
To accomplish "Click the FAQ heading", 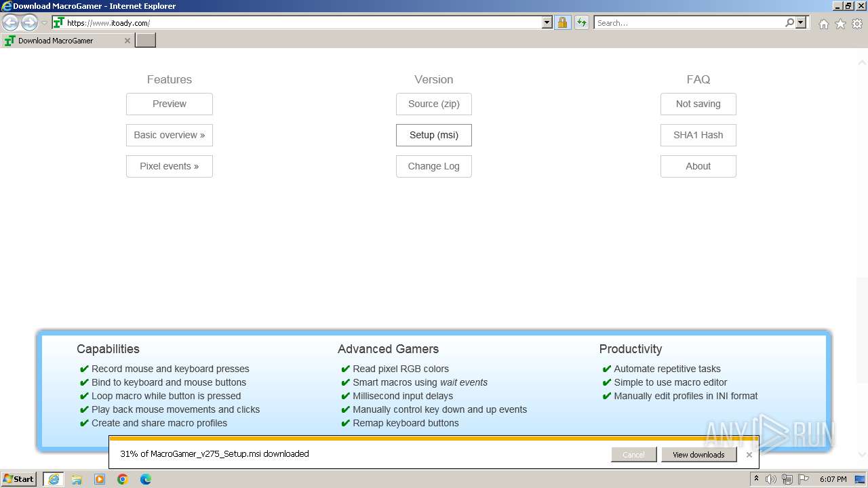I will [698, 79].
